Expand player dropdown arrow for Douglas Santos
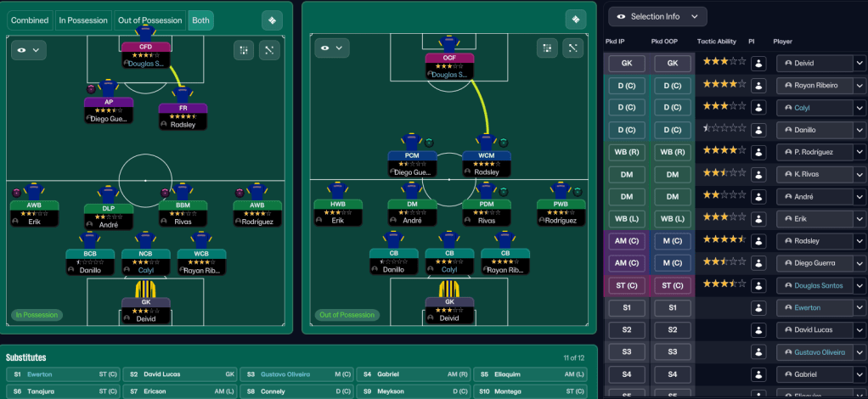Viewport: 868px width, 399px height. click(x=859, y=285)
